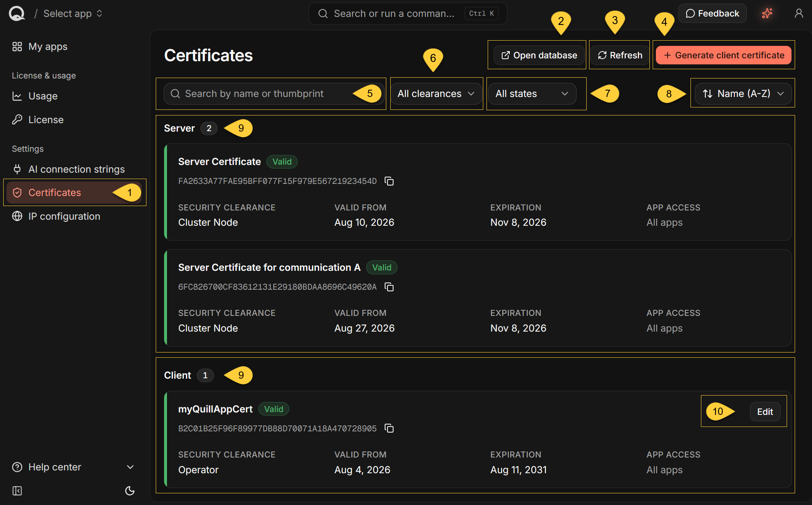The width and height of the screenshot is (812, 505).
Task: Open the Select app switcher
Action: [x=73, y=14]
